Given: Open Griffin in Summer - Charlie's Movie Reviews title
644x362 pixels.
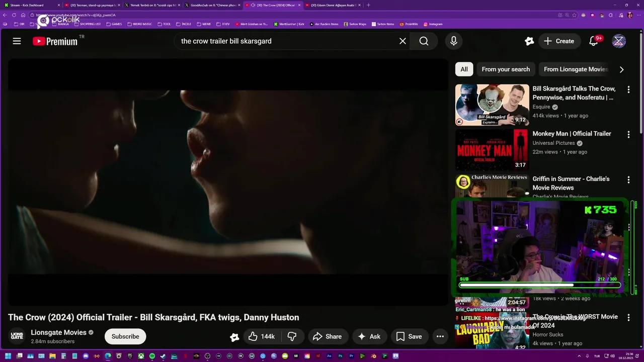Looking at the screenshot, I should [x=571, y=183].
